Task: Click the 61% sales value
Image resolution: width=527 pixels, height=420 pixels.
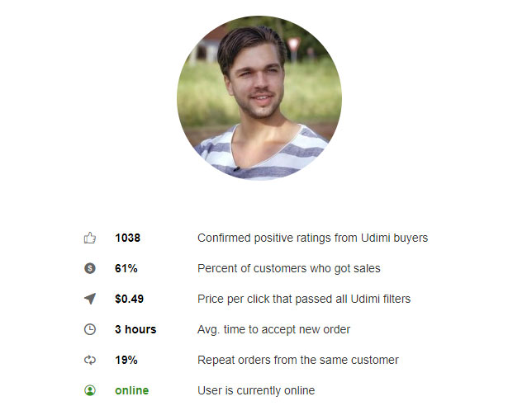Action: [126, 268]
